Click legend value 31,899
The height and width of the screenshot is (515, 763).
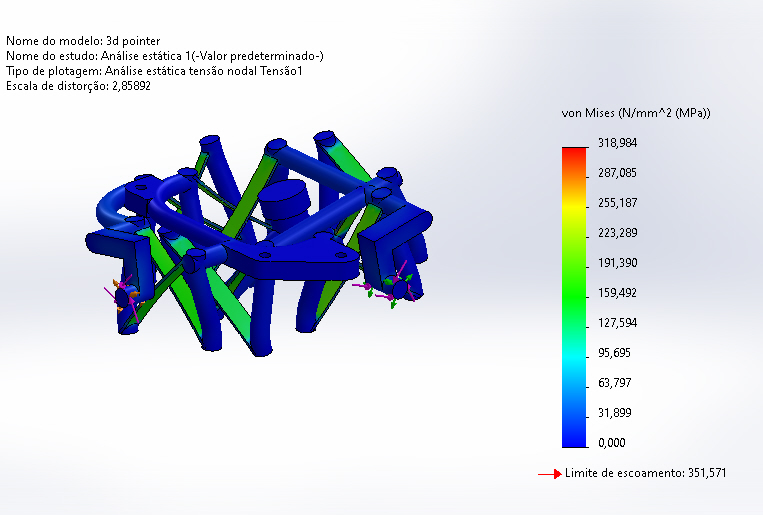(x=614, y=413)
